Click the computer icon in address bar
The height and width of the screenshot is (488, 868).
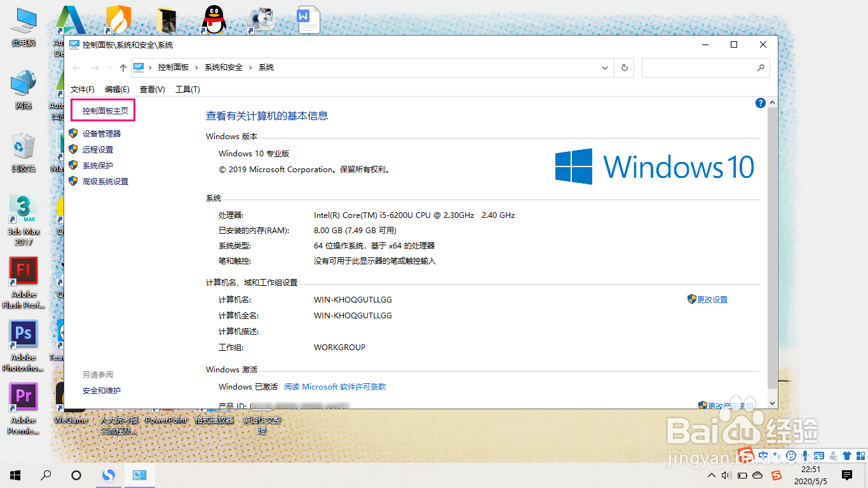coord(139,67)
